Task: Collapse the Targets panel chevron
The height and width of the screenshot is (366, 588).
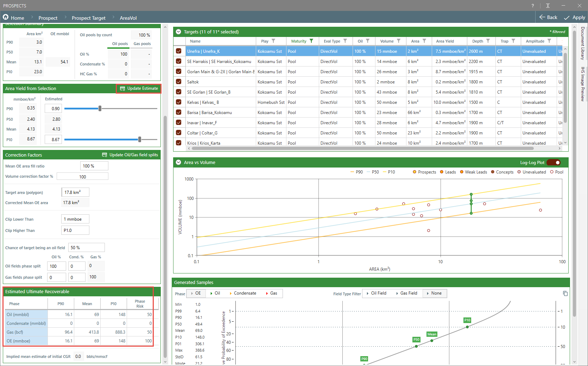Action: tap(178, 32)
